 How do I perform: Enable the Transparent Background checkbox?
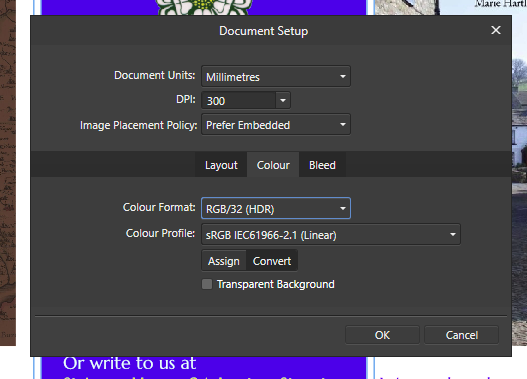click(207, 284)
